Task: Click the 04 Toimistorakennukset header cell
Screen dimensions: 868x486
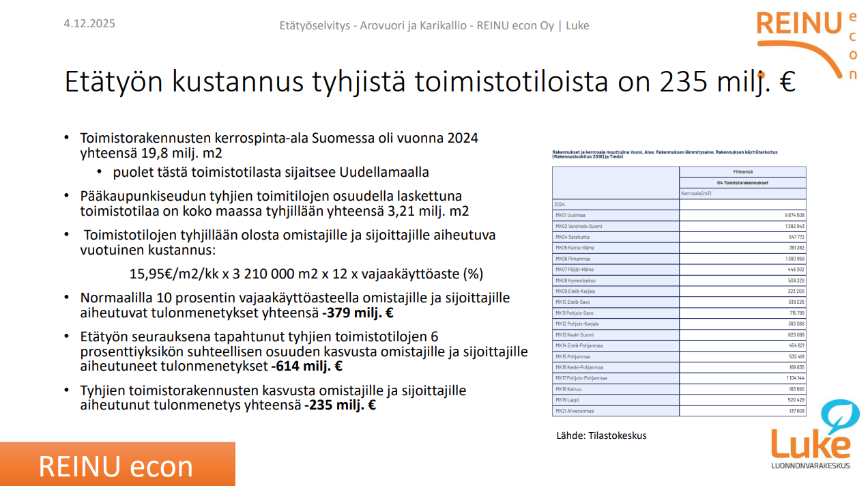Action: pyautogui.click(x=742, y=183)
